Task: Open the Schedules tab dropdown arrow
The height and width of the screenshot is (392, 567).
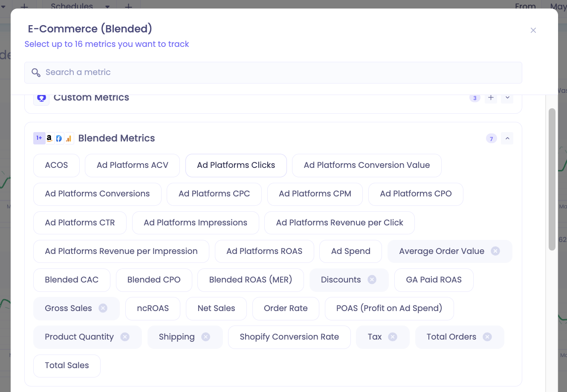Action: click(x=107, y=6)
